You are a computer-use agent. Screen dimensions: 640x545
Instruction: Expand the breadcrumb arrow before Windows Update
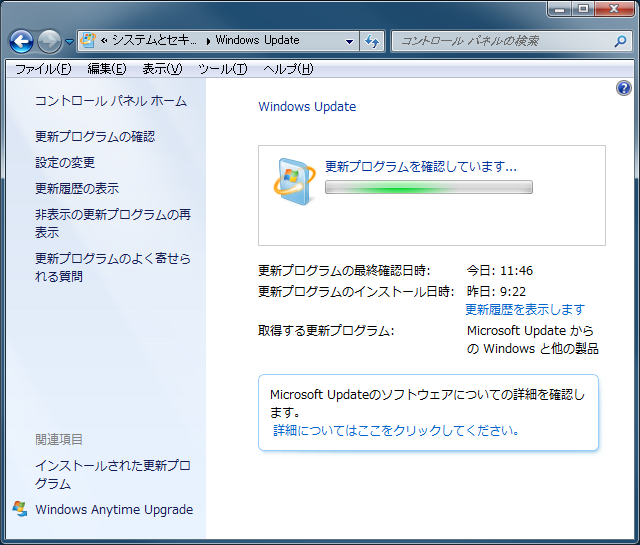tap(207, 41)
